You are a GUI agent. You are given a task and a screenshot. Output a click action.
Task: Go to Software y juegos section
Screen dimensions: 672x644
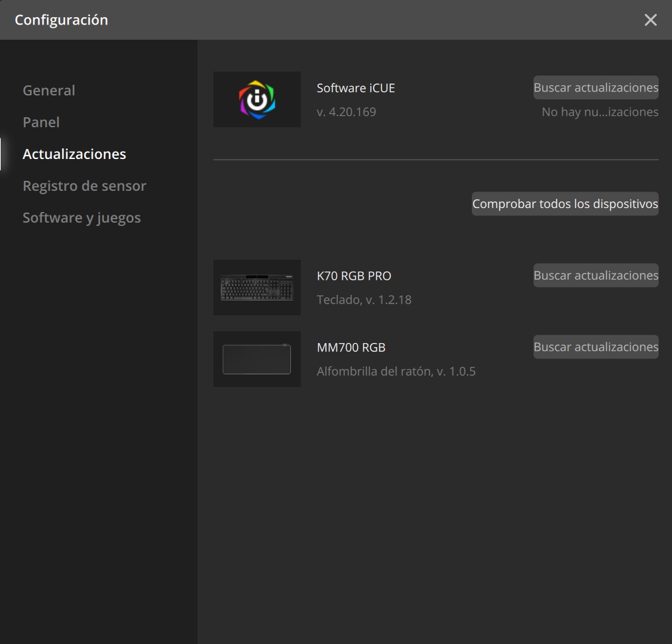82,218
